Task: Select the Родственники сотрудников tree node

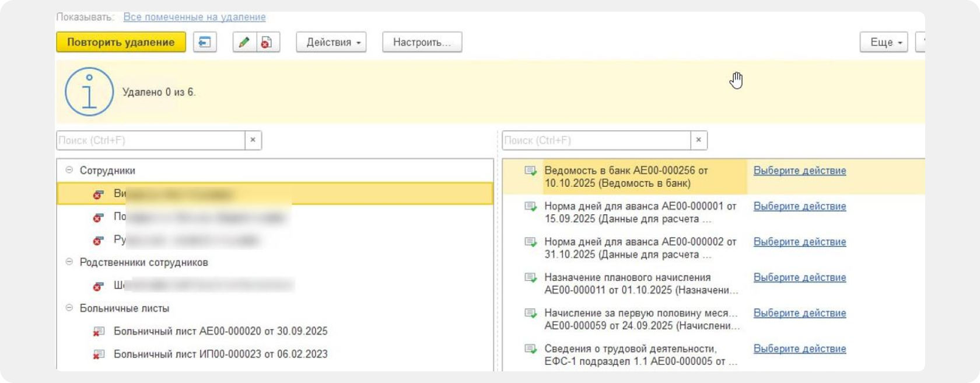Action: (x=143, y=262)
